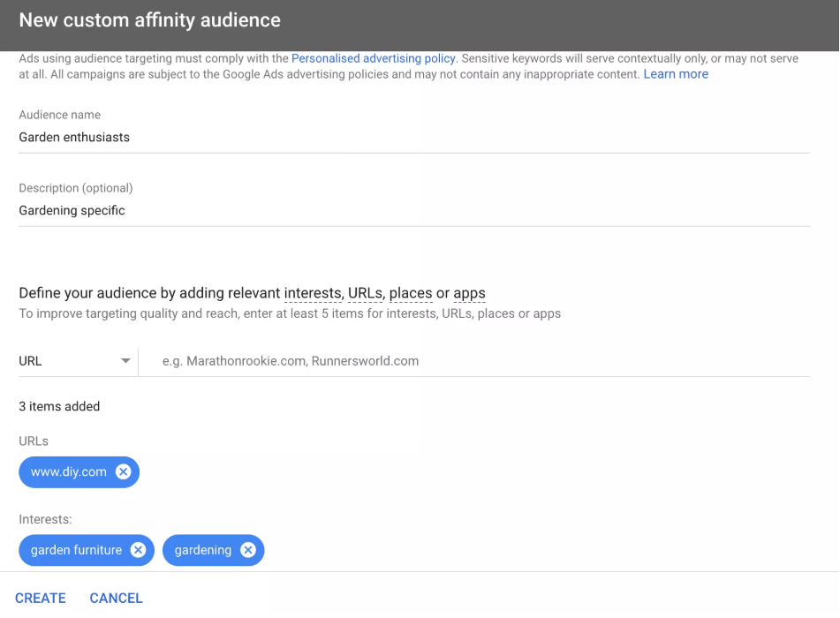The height and width of the screenshot is (618, 840).
Task: Remove the garden furniture interest chip
Action: click(138, 550)
